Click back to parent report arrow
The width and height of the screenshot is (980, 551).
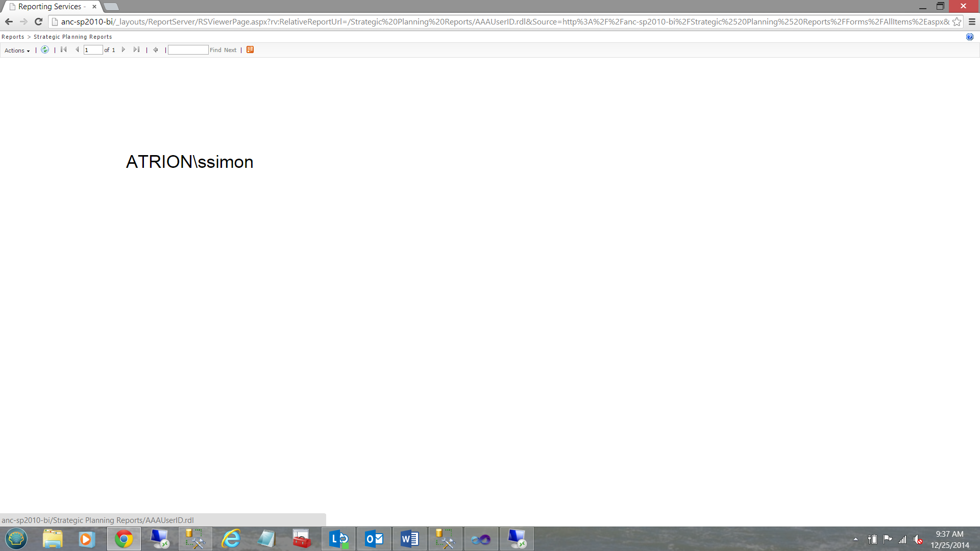[x=156, y=49]
